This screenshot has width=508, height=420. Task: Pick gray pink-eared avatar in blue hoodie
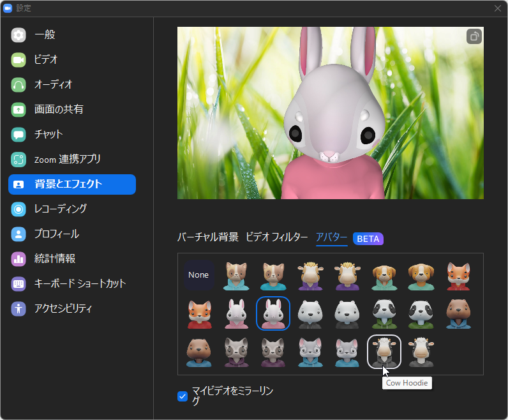tap(310, 352)
